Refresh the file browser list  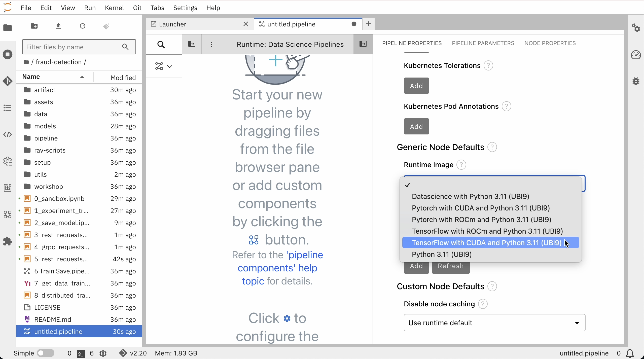83,26
